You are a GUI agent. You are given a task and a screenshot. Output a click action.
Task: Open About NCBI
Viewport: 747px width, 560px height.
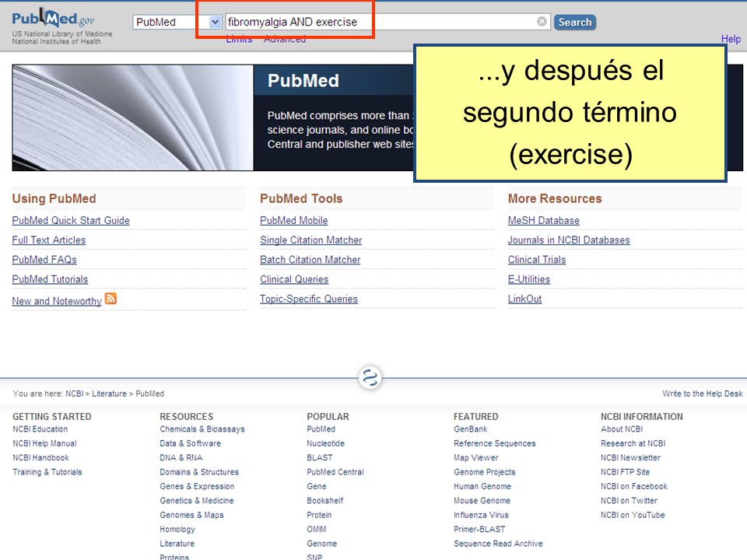(622, 429)
